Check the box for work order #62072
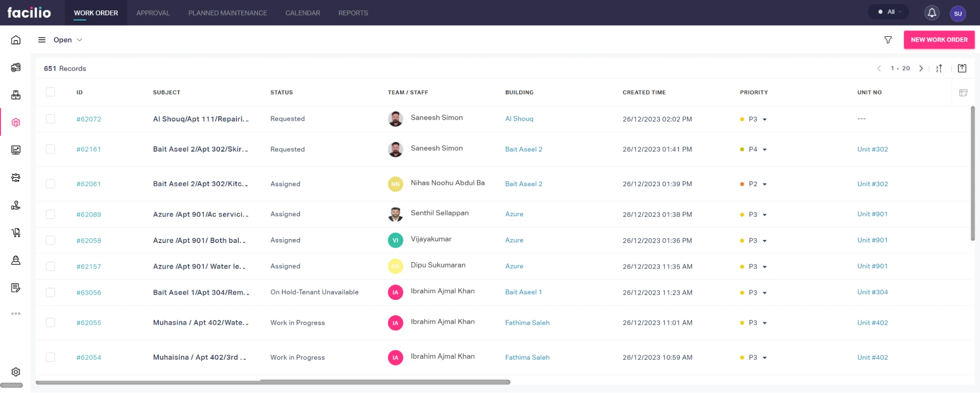Screen dimensions: 980x393 pos(50,119)
